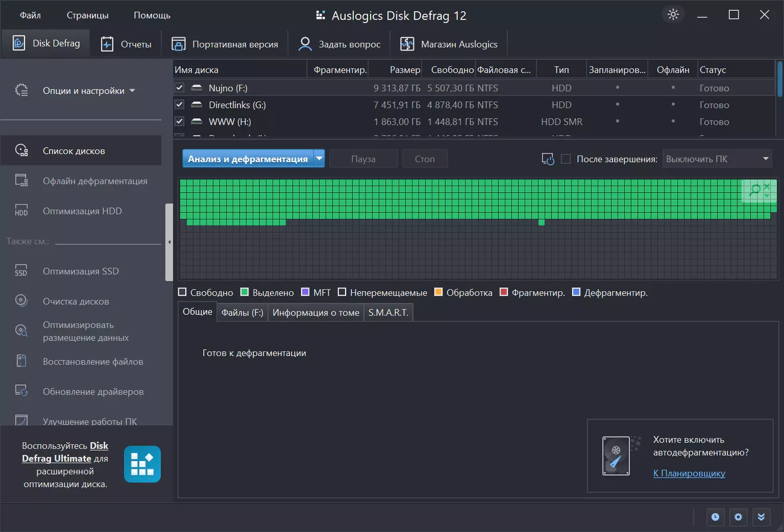Click the size value 9 313,87 ГБ

click(x=397, y=88)
